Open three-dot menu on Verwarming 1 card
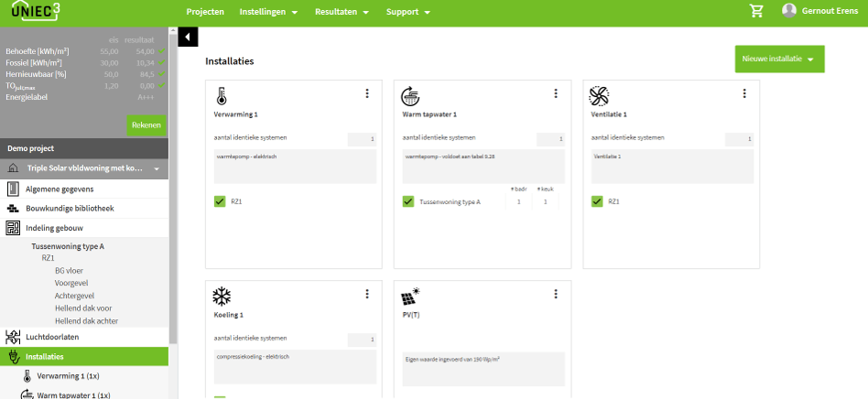Screen dimensions: 868x399 [366, 93]
